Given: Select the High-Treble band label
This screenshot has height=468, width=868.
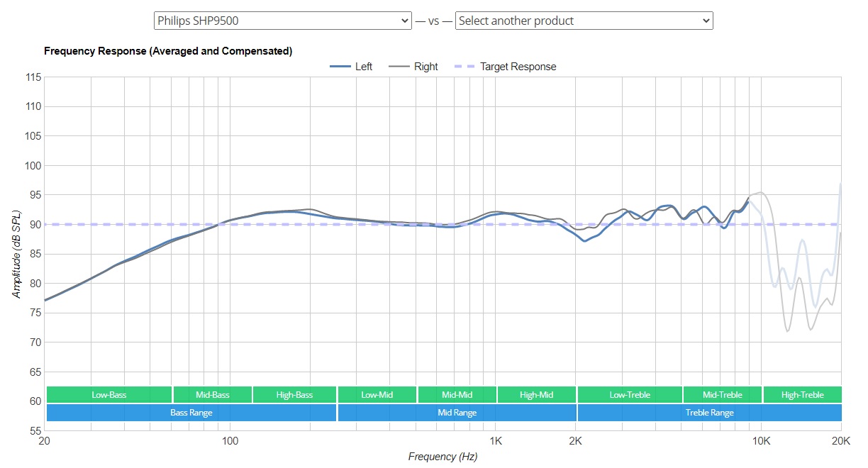Looking at the screenshot, I should 803,395.
